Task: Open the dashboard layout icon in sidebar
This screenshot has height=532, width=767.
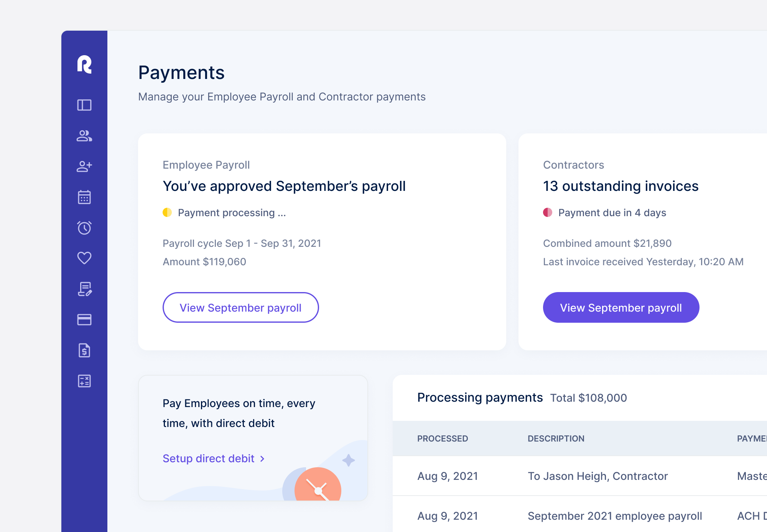Action: pyautogui.click(x=84, y=105)
